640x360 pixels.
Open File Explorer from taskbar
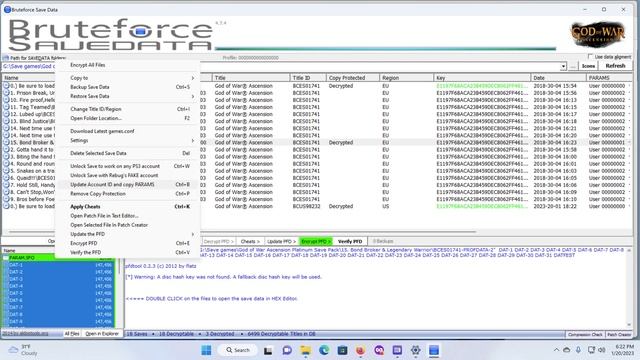[x=305, y=350]
